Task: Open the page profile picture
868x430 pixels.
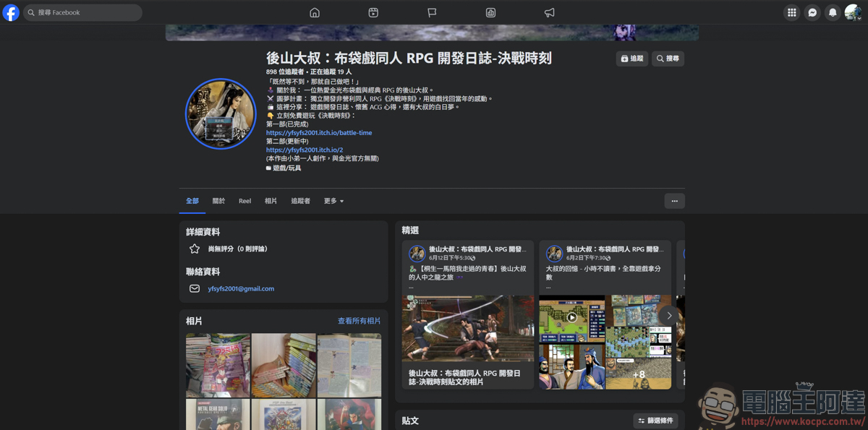Action: 221,113
